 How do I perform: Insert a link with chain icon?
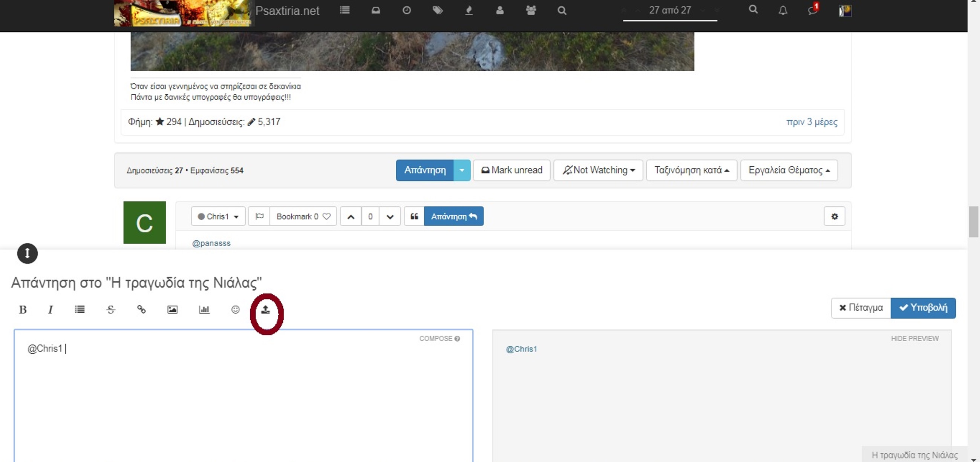(141, 309)
